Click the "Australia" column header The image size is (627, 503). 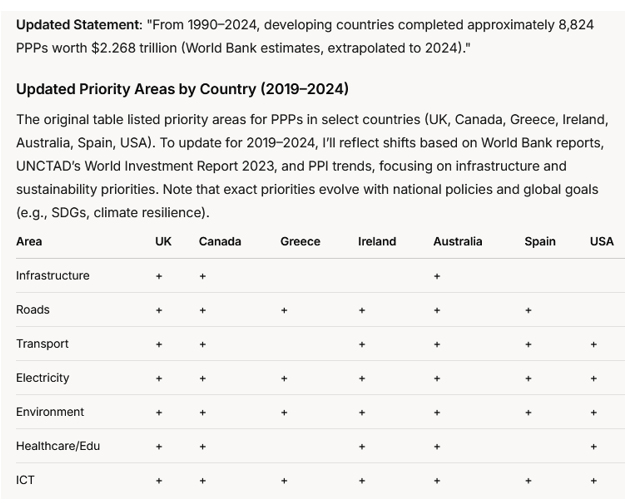457,241
